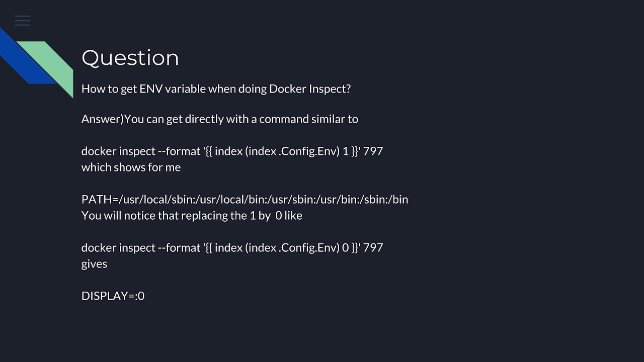
Task: Click the "Answer)You can get directly" line
Action: click(x=220, y=119)
